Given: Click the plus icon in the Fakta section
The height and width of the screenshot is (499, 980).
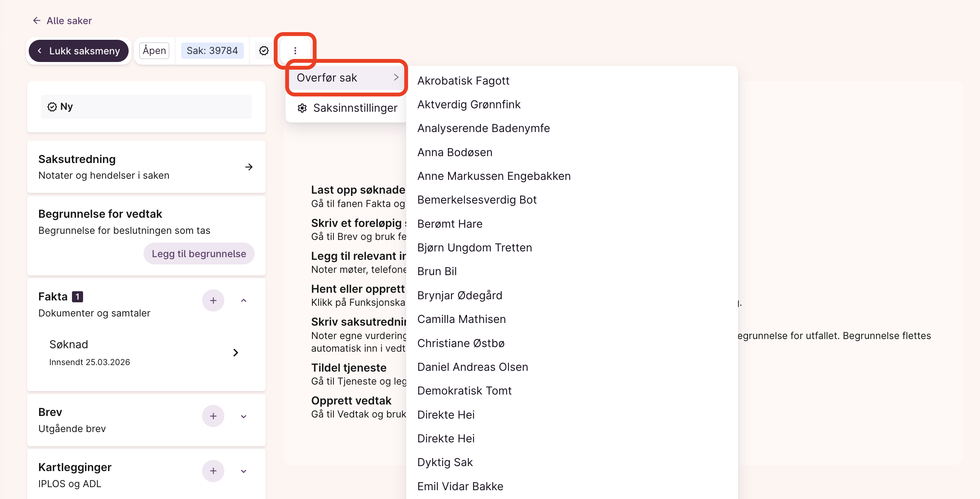Looking at the screenshot, I should tap(213, 300).
